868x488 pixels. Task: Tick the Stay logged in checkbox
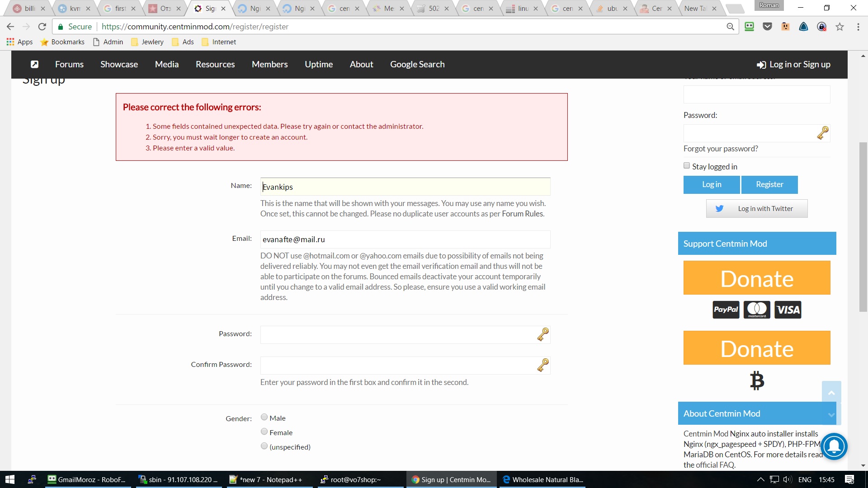click(x=687, y=165)
